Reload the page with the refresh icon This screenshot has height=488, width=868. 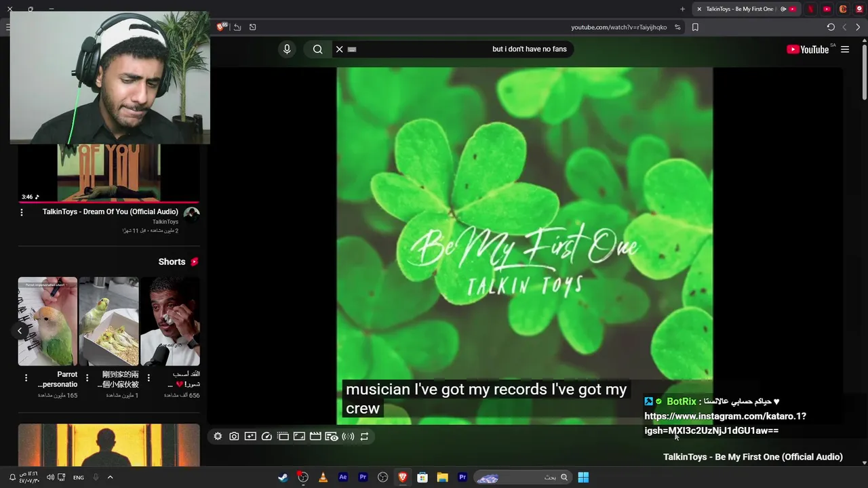pyautogui.click(x=831, y=27)
